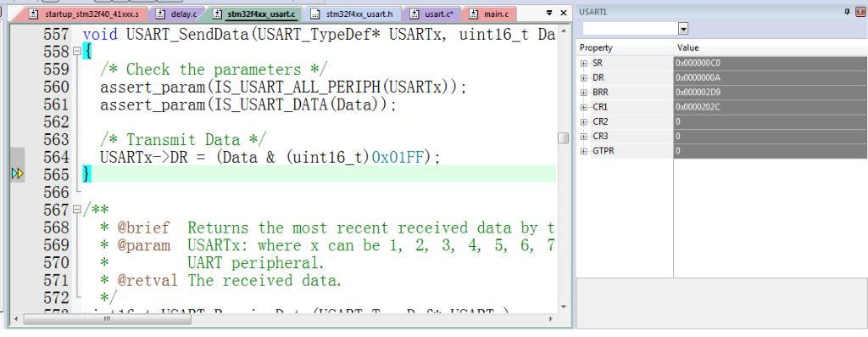
Task: Open the editor tab list dropdown arrow
Action: tap(549, 13)
